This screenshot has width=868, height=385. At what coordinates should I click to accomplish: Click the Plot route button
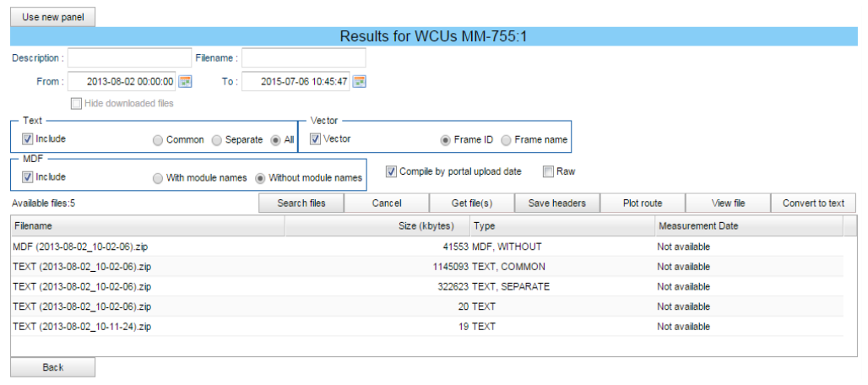coord(642,203)
